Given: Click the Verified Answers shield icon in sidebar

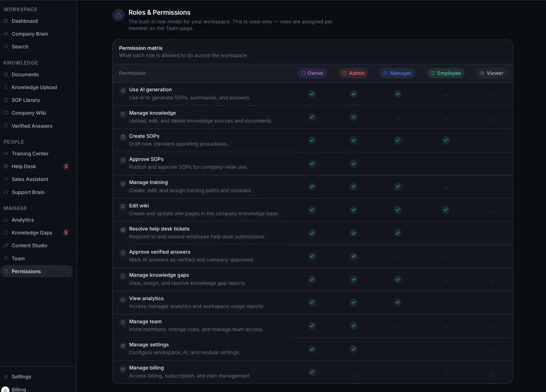Looking at the screenshot, I should [6, 126].
